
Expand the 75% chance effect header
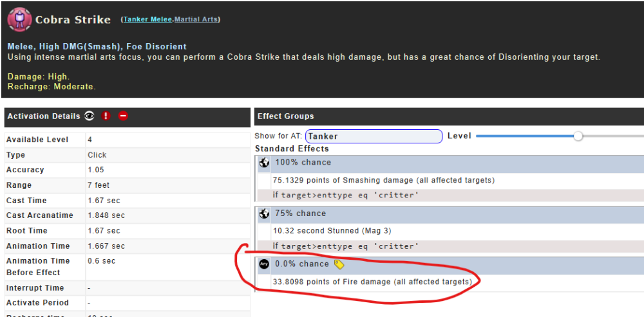(451, 213)
